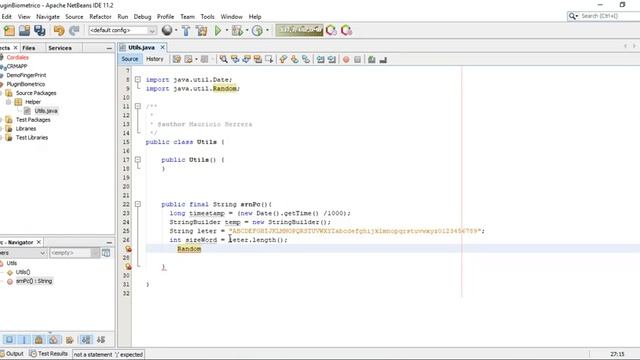The height and width of the screenshot is (360, 640).
Task: Start macro recording with the red circle icon
Action: 346,60
